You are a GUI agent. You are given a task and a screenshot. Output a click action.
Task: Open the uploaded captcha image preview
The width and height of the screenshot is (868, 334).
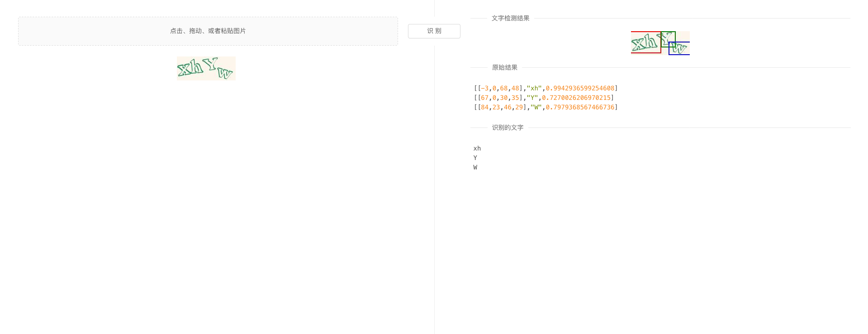(206, 68)
